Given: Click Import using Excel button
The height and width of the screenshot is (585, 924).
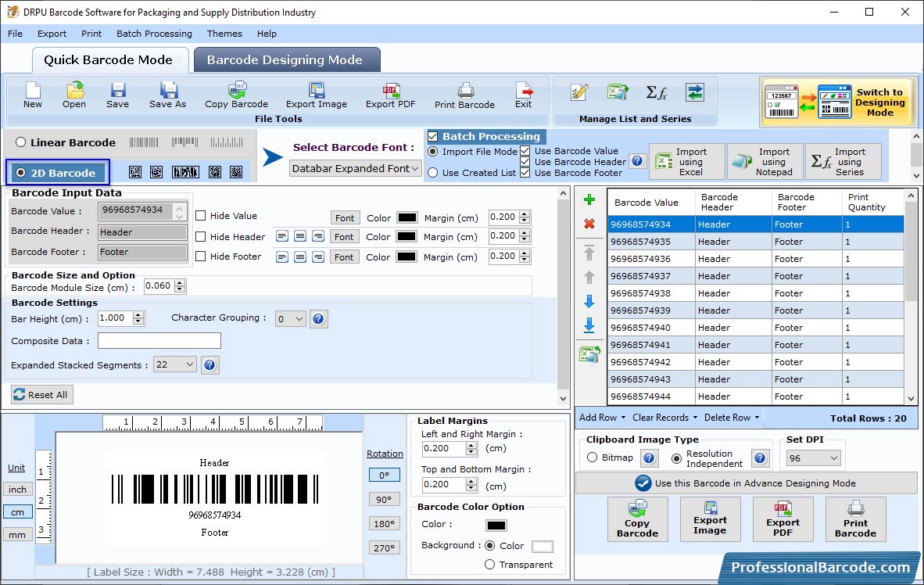Looking at the screenshot, I should (687, 162).
